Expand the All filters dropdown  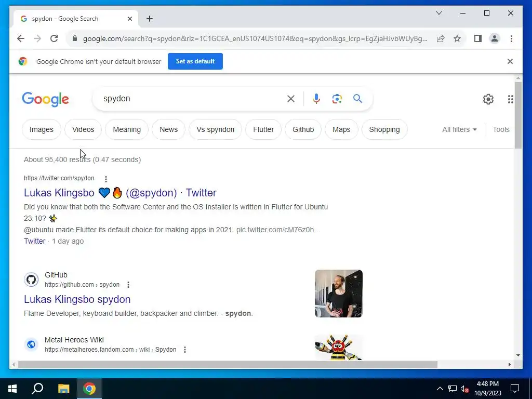459,129
